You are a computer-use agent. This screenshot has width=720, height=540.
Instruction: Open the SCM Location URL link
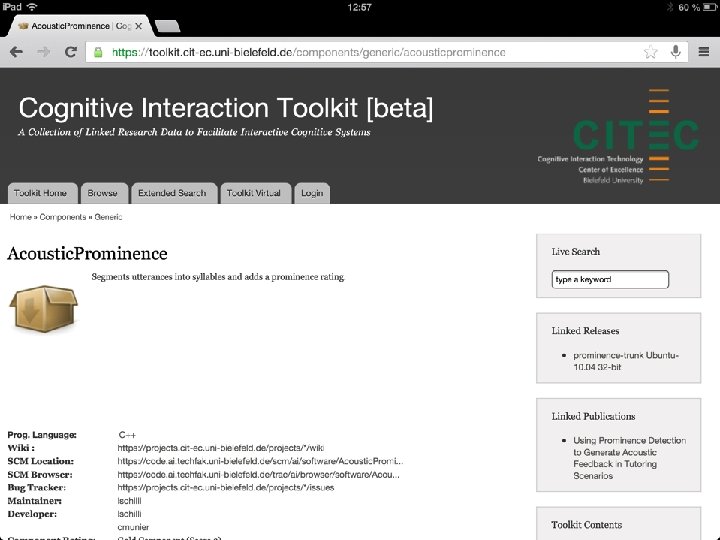pyautogui.click(x=260, y=461)
